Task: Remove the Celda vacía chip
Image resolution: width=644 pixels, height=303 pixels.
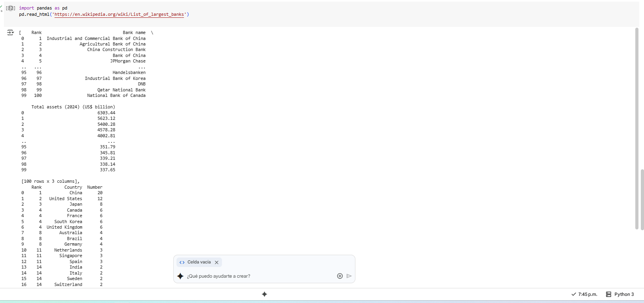Action: pyautogui.click(x=217, y=262)
